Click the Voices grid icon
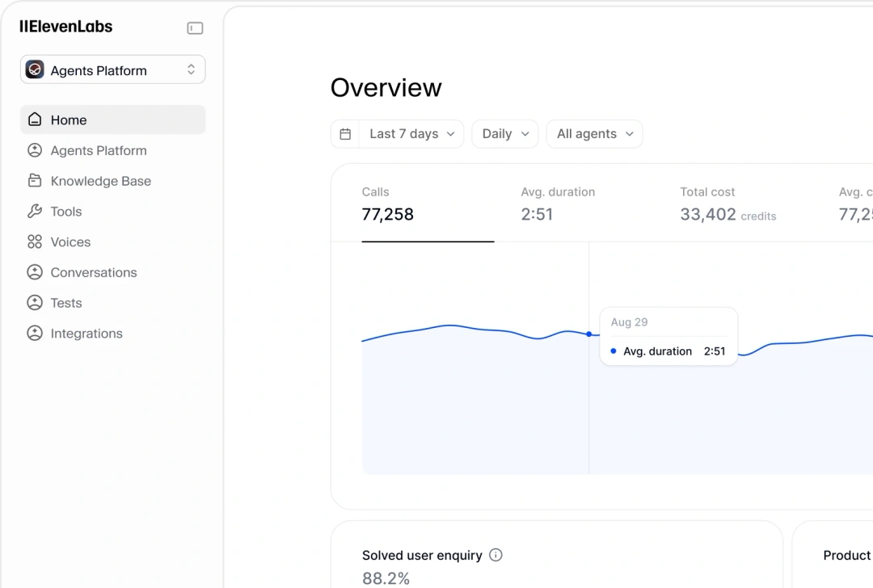The width and height of the screenshot is (873, 588). click(x=35, y=242)
